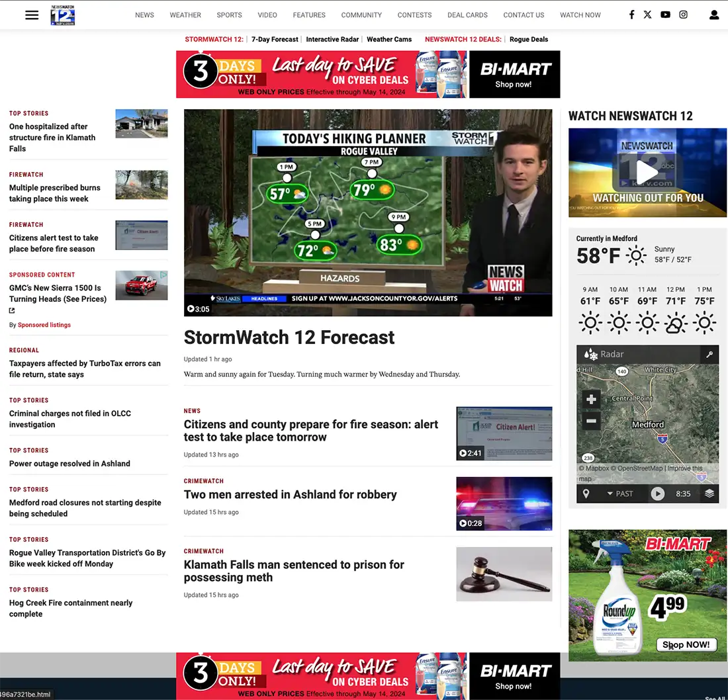The width and height of the screenshot is (728, 700).
Task: Click the radar precipitation type icon
Action: click(590, 355)
